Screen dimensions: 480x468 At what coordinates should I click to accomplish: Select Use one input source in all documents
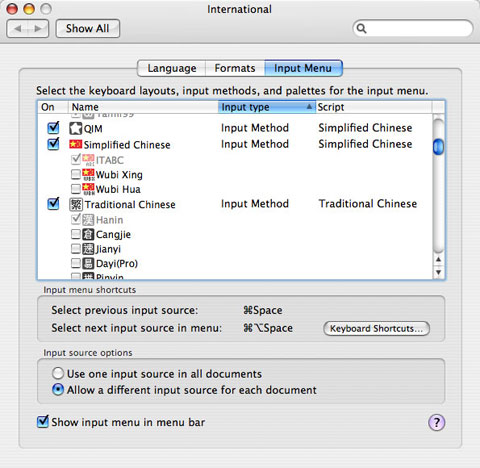pyautogui.click(x=58, y=373)
